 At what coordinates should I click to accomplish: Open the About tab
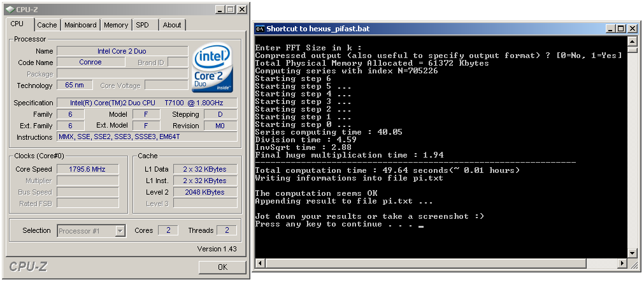pyautogui.click(x=172, y=25)
